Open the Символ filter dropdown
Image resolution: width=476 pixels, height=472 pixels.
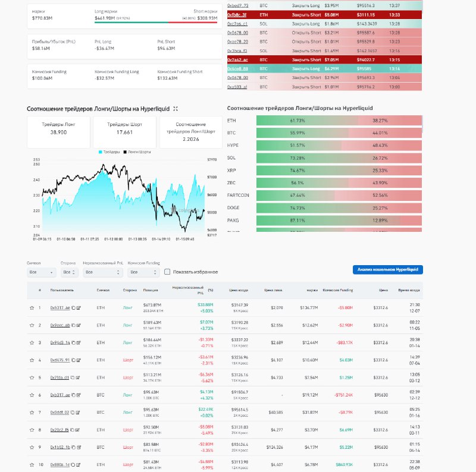click(x=42, y=272)
